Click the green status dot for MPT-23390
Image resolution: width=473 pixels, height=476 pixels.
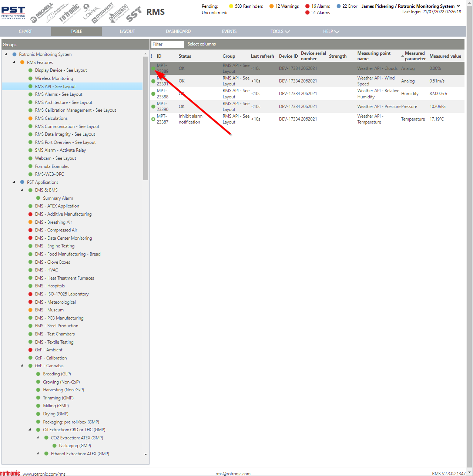pos(153,107)
